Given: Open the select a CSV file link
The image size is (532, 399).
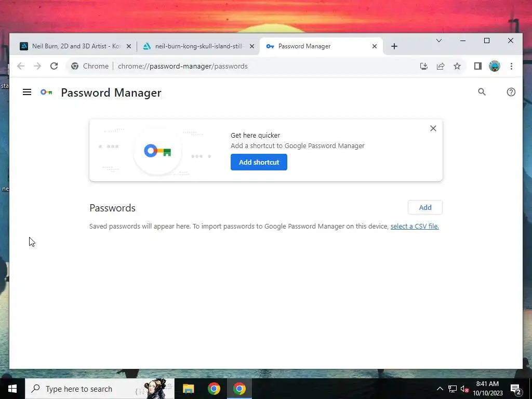Looking at the screenshot, I should pos(415,227).
